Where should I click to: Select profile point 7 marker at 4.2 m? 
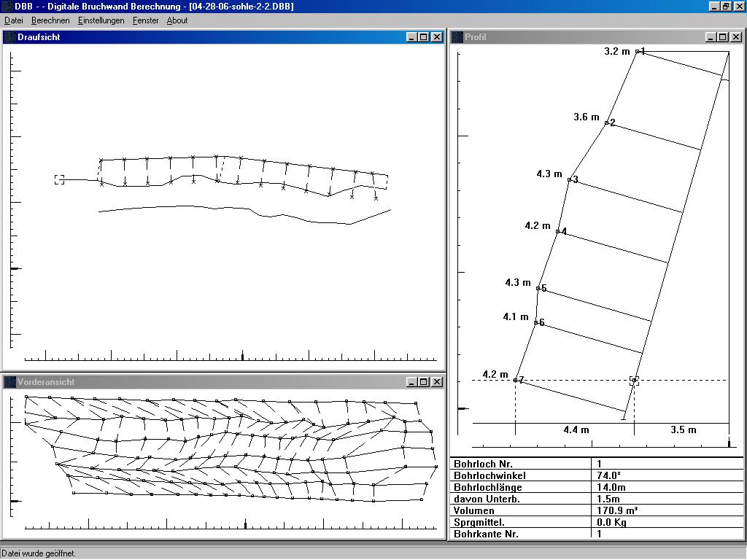tap(516, 380)
